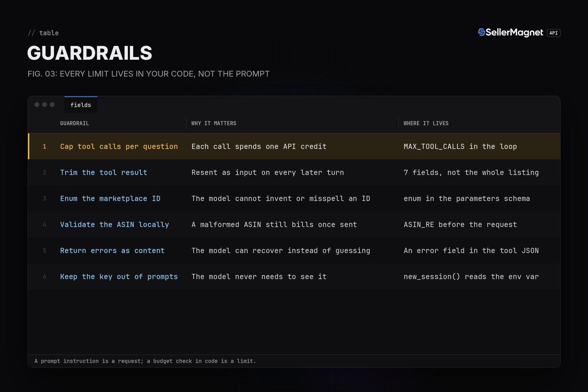Click the GUARDRAILS heading

pos(90,53)
